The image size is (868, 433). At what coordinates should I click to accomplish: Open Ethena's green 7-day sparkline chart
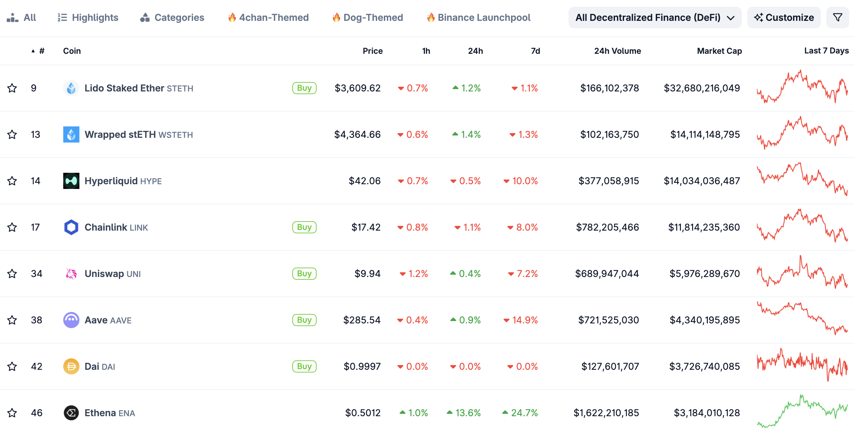[x=802, y=411]
